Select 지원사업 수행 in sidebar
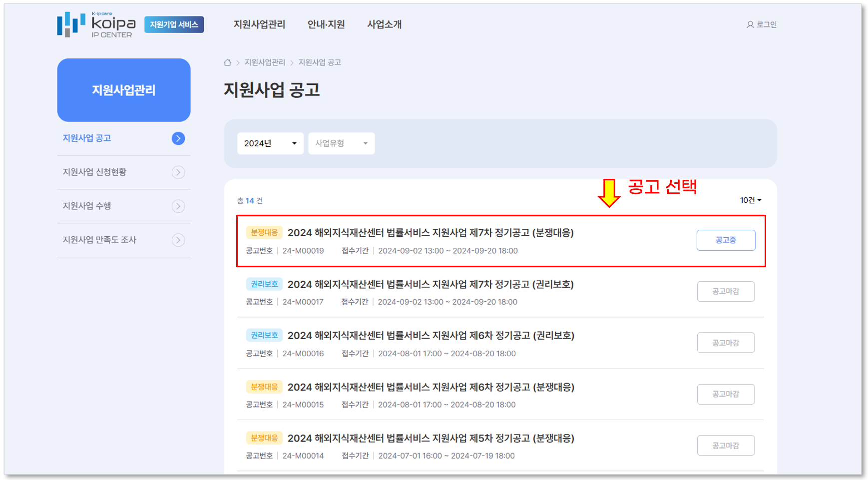Image resolution: width=868 pixels, height=480 pixels. tap(87, 206)
